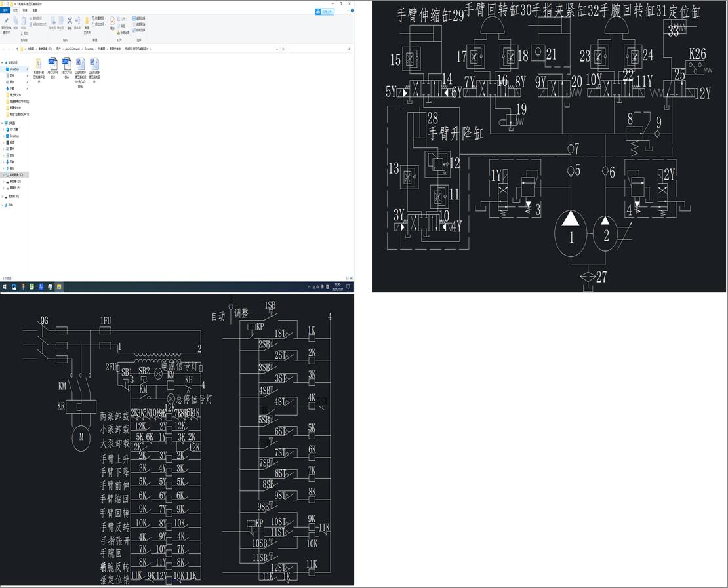Image resolution: width=728 pixels, height=588 pixels.
Task: Show hidden system tray icons
Action: 309,287
